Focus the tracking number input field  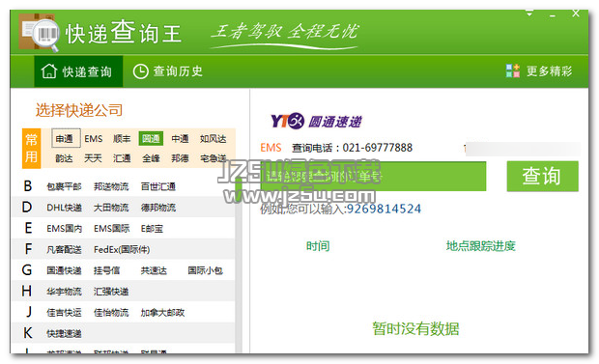(373, 176)
